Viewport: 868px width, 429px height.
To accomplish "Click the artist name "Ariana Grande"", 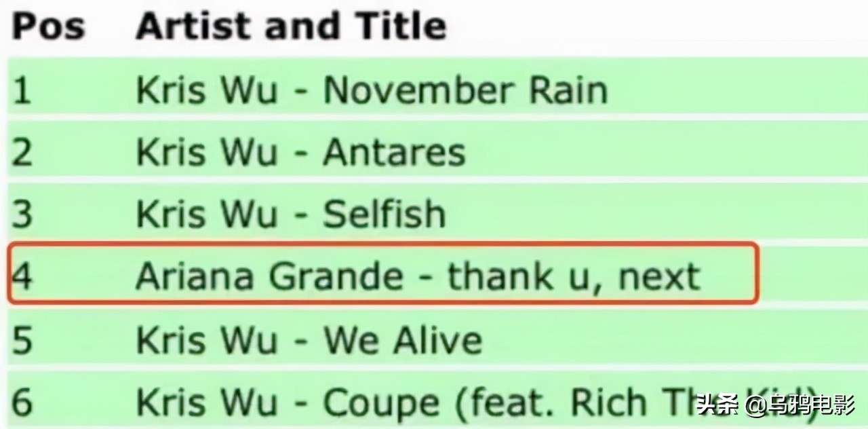I will (x=269, y=277).
